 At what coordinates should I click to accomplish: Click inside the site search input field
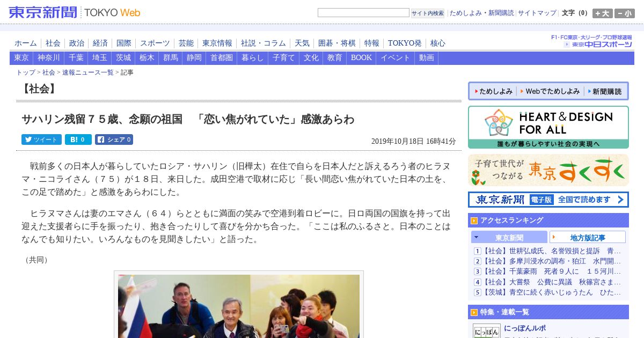click(x=363, y=13)
